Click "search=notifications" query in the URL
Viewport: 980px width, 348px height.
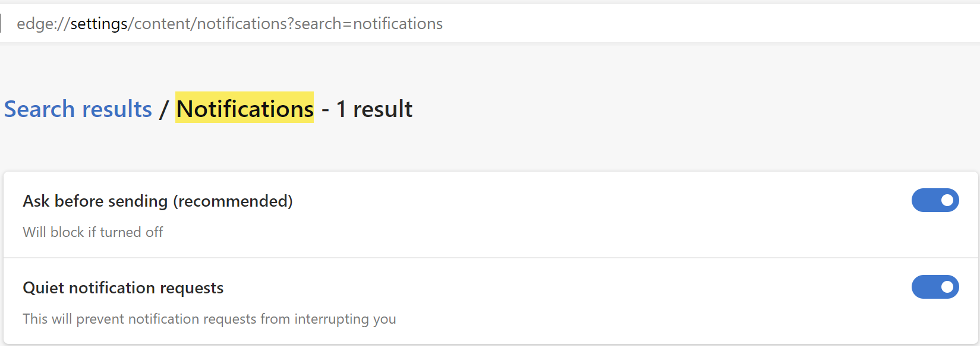pyautogui.click(x=368, y=24)
